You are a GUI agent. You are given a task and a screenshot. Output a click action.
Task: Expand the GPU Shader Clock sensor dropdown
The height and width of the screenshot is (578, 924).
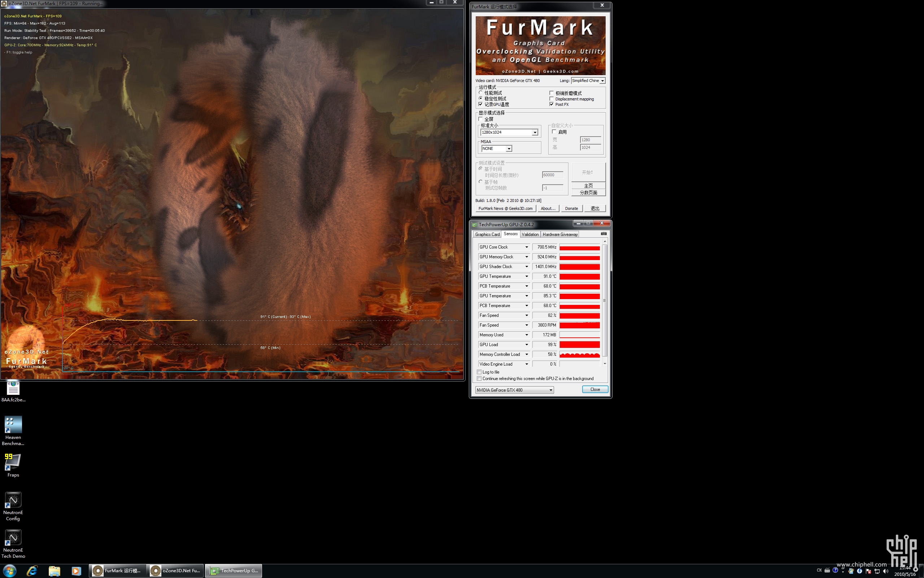point(527,267)
